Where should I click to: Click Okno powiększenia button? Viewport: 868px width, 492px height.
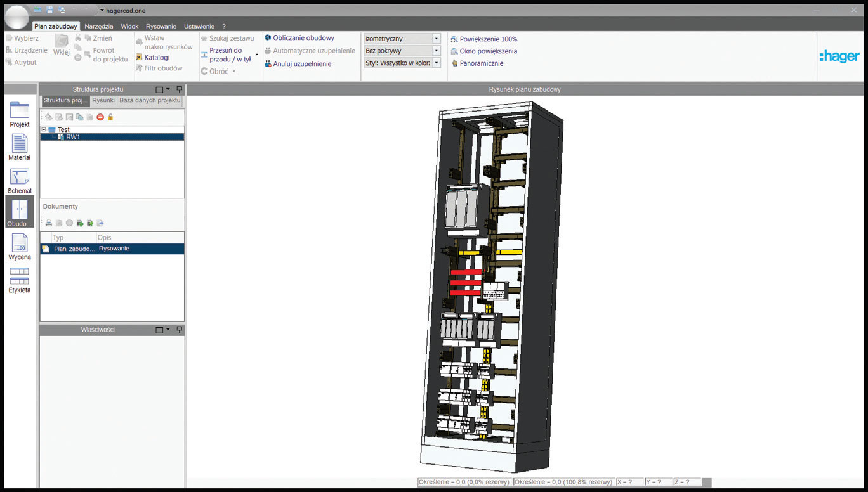[483, 51]
